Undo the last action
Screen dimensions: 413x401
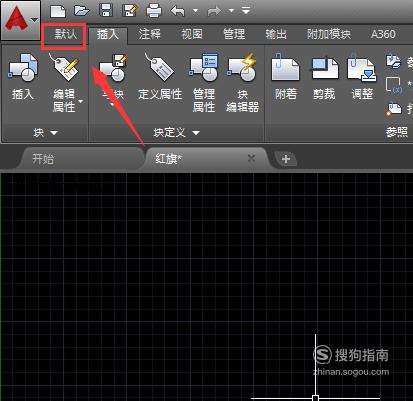178,11
